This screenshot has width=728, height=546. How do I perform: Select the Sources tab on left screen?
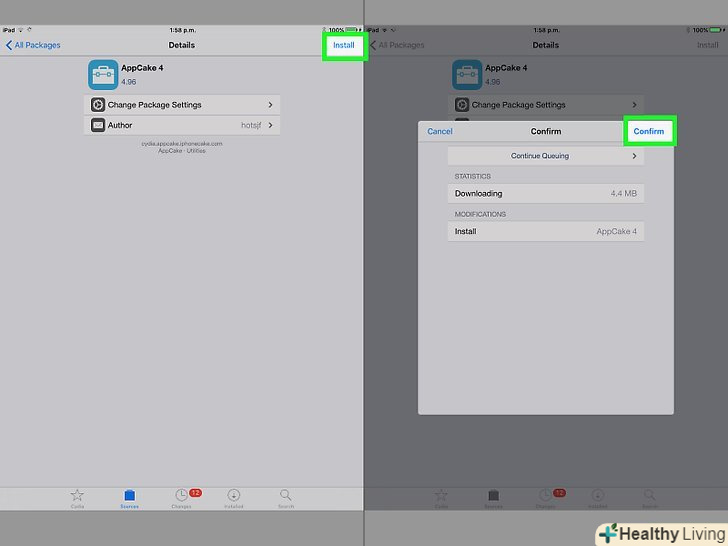pyautogui.click(x=130, y=499)
